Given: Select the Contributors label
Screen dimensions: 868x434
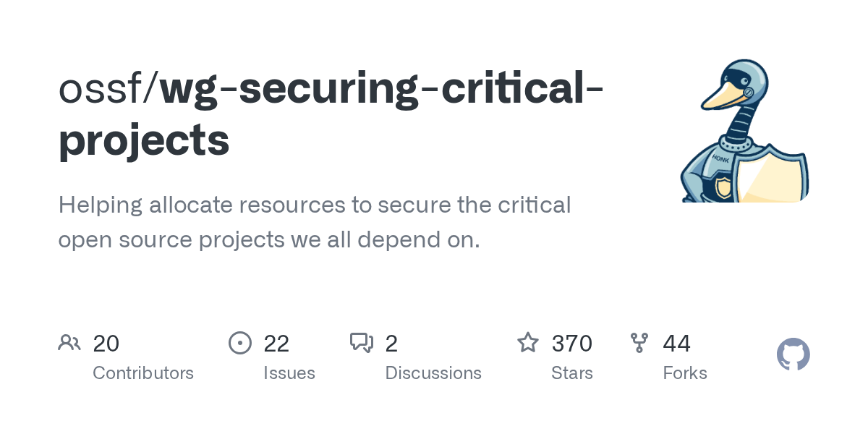Looking at the screenshot, I should (143, 373).
